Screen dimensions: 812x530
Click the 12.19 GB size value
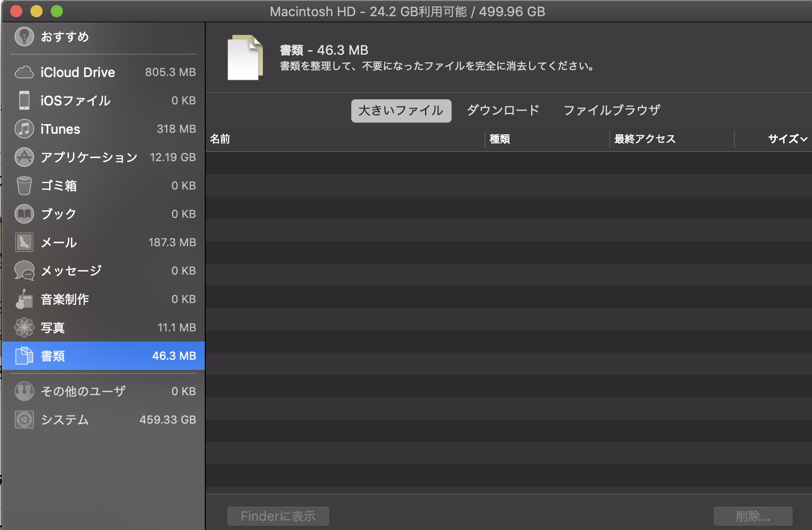tap(173, 157)
